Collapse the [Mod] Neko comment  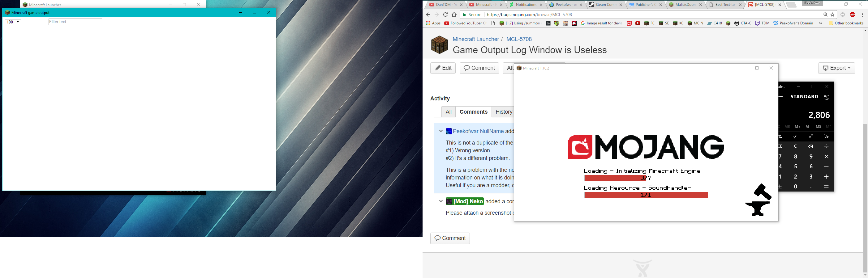click(441, 201)
